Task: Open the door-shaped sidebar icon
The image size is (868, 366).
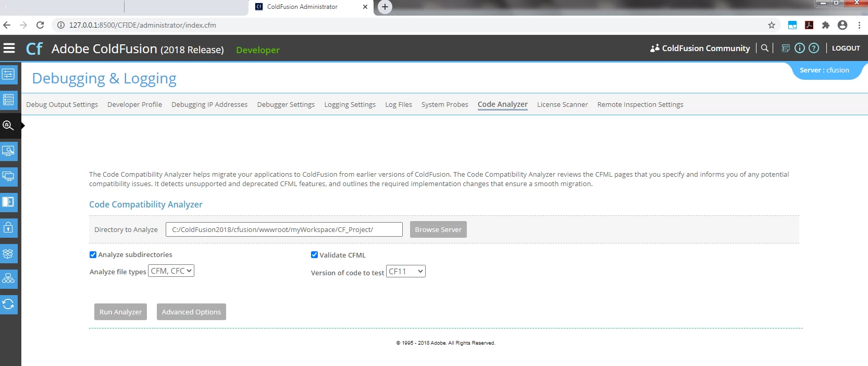Action: [x=8, y=202]
